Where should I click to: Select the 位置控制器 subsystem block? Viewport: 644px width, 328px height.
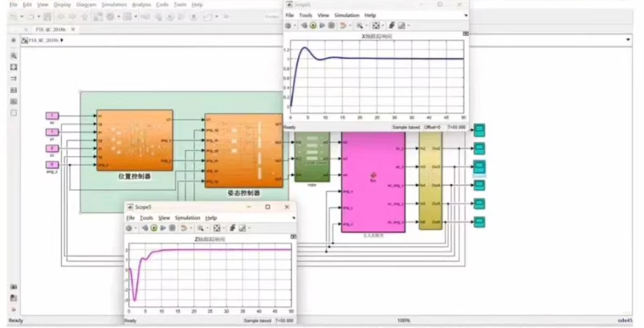tap(135, 140)
